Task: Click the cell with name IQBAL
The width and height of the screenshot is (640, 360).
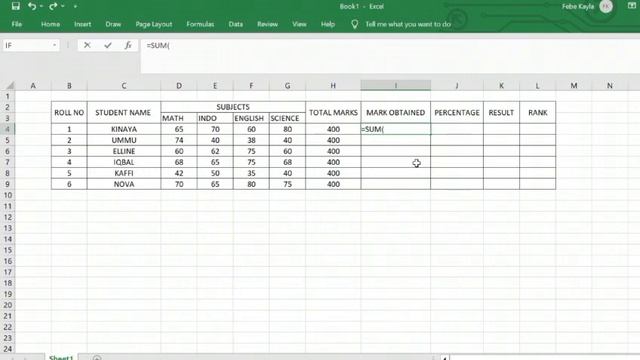Action: (x=124, y=162)
